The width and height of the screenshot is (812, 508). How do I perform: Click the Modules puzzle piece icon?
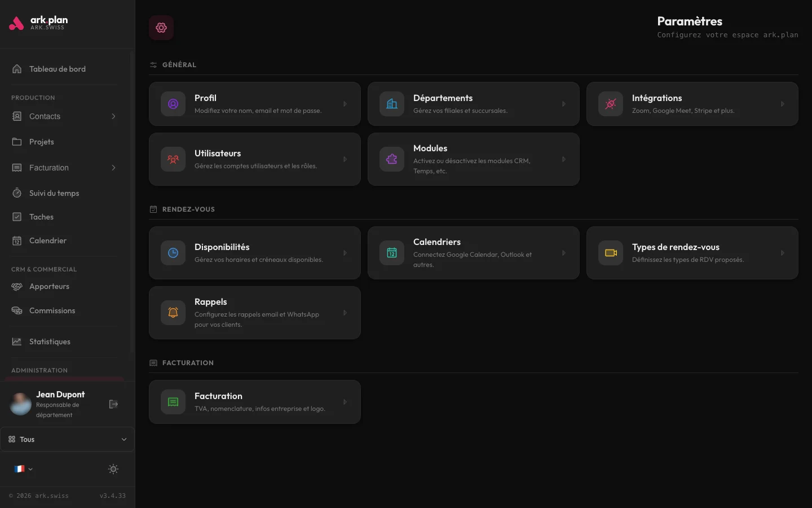point(392,159)
